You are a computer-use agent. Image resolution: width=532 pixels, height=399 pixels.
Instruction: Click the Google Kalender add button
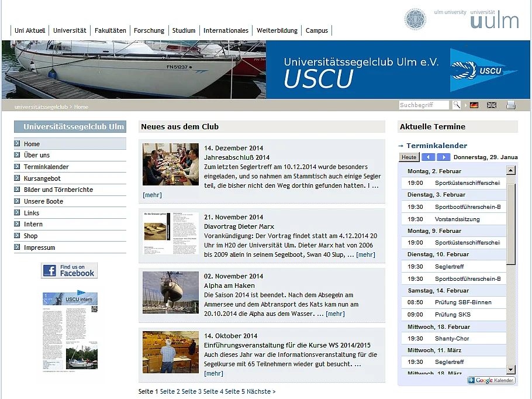491,380
